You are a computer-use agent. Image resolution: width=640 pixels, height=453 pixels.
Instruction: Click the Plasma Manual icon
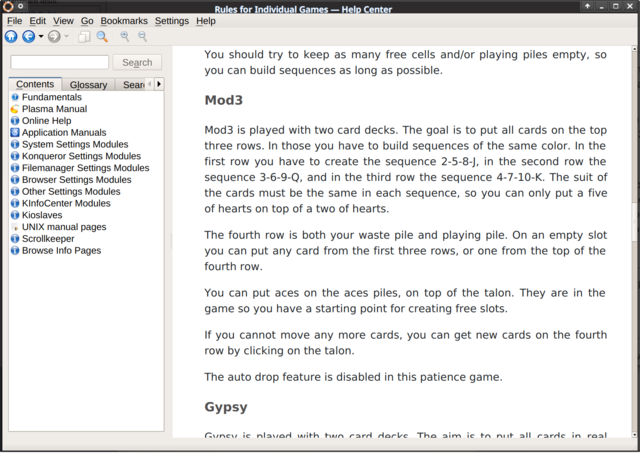[x=15, y=109]
